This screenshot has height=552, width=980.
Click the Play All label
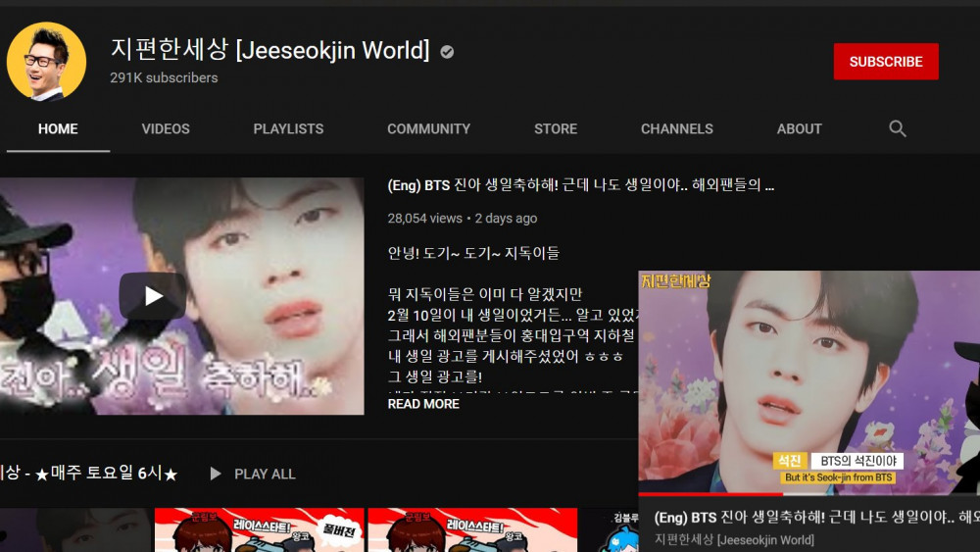(x=265, y=474)
